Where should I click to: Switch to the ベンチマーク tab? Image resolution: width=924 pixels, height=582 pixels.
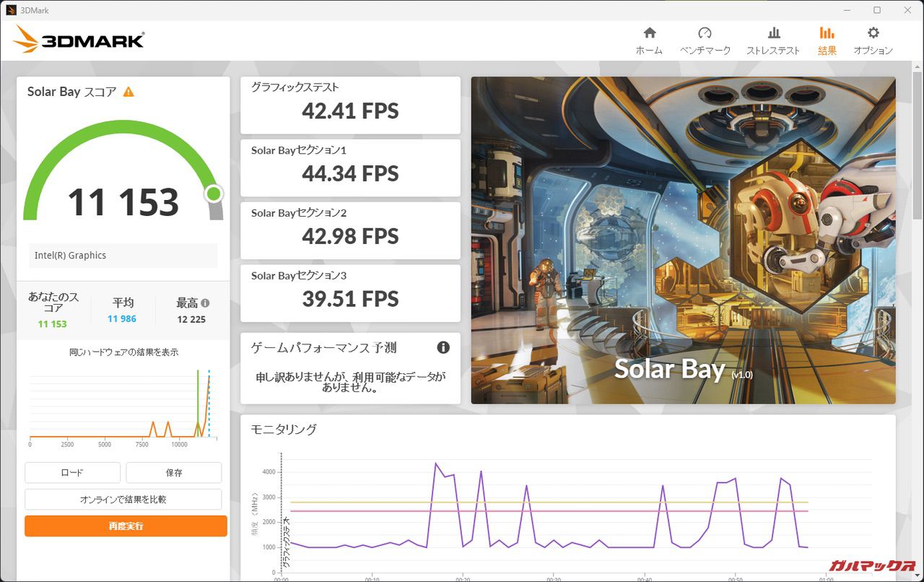(x=705, y=41)
